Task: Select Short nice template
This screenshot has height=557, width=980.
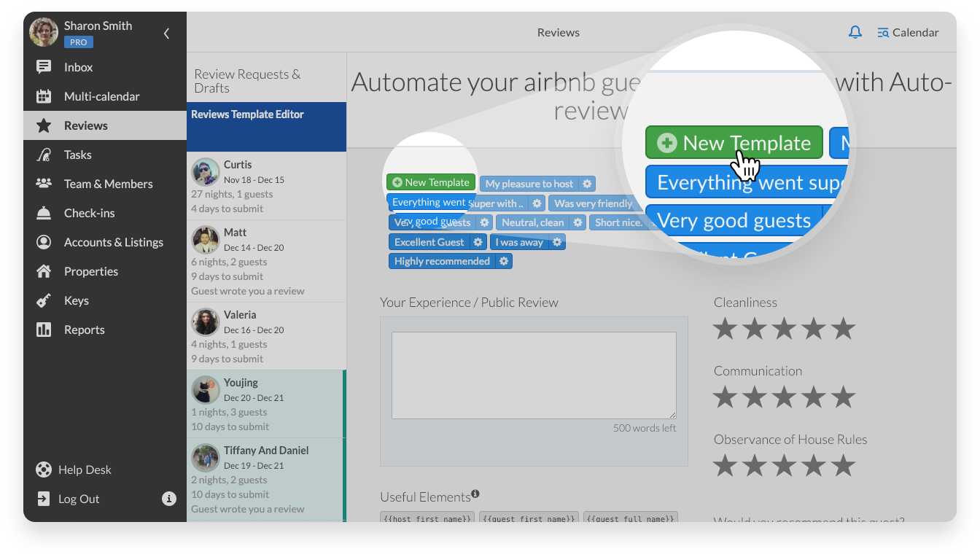Action: [619, 222]
